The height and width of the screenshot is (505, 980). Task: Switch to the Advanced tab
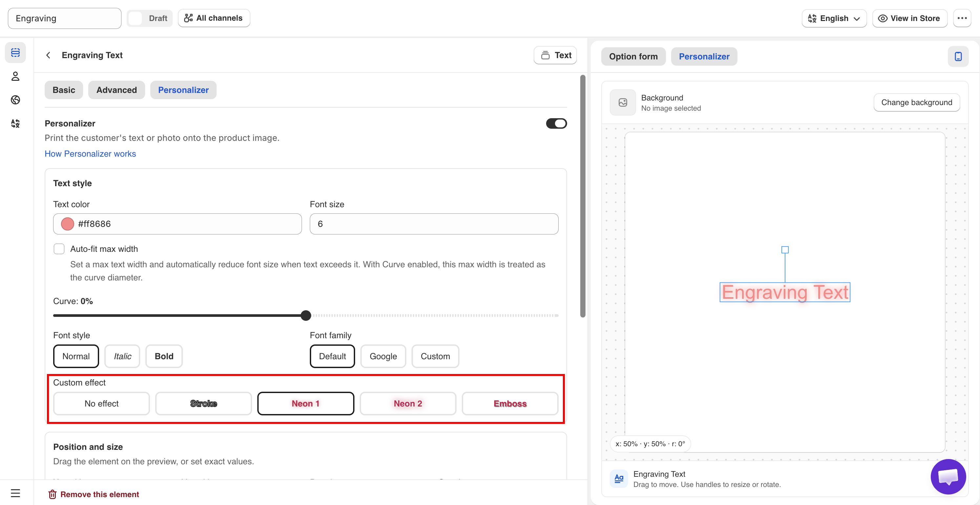[117, 90]
